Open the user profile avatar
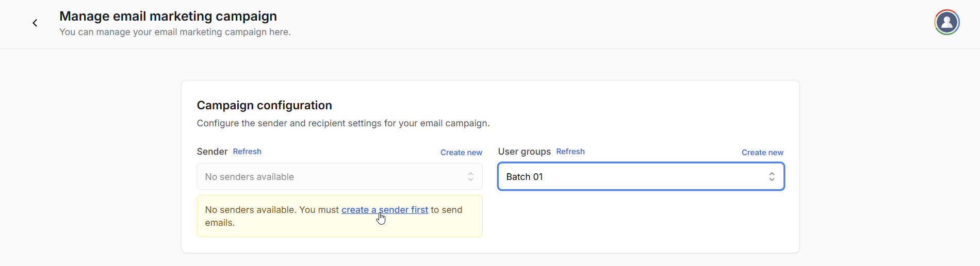The height and width of the screenshot is (266, 980). (946, 22)
